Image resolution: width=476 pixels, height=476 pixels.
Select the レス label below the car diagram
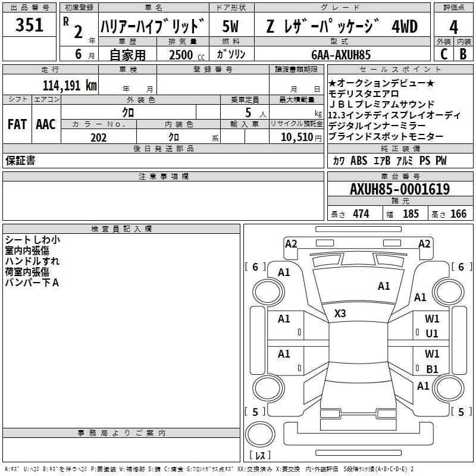click(259, 456)
